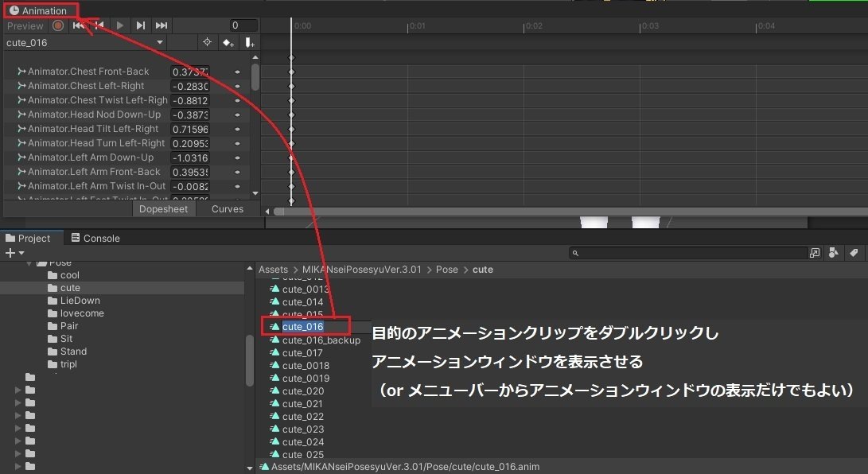The image size is (868, 474).
Task: Click the search by type icon
Action: (x=833, y=254)
